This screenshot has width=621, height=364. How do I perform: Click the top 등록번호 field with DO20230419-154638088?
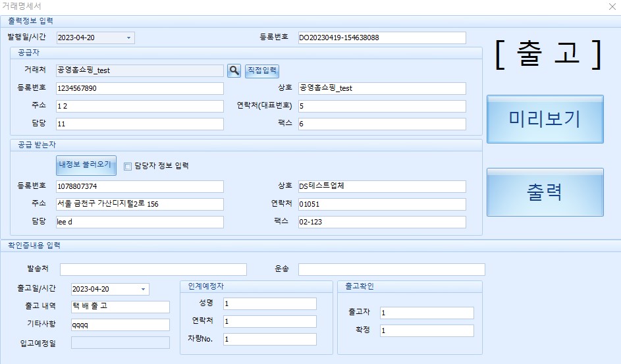[382, 38]
